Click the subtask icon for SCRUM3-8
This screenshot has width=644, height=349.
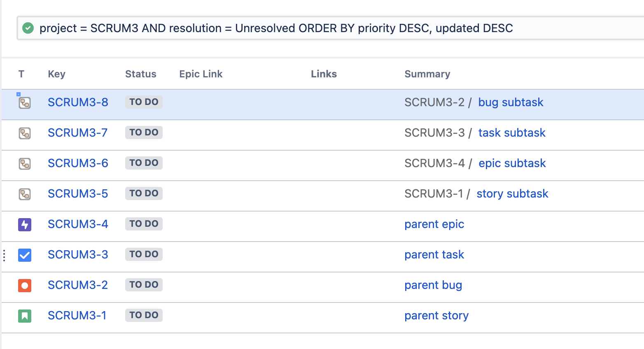point(25,102)
